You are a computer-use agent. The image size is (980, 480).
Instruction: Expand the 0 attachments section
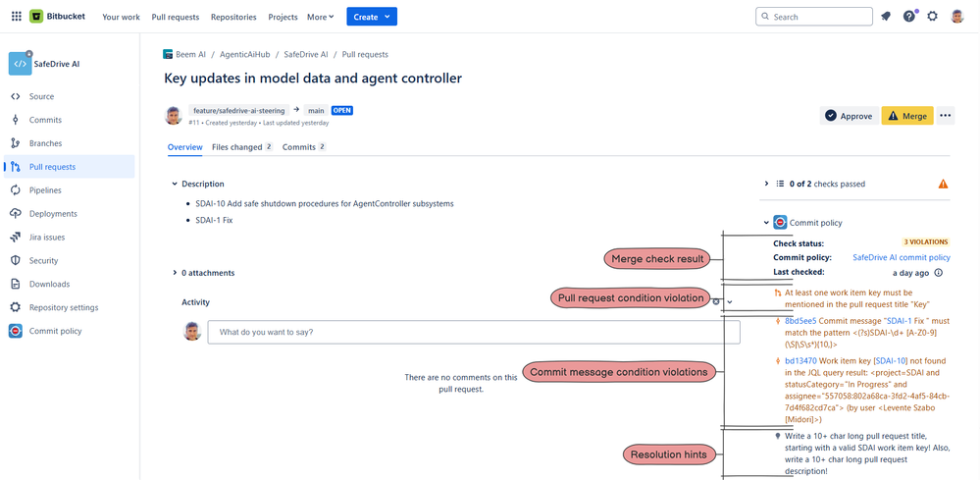point(175,273)
